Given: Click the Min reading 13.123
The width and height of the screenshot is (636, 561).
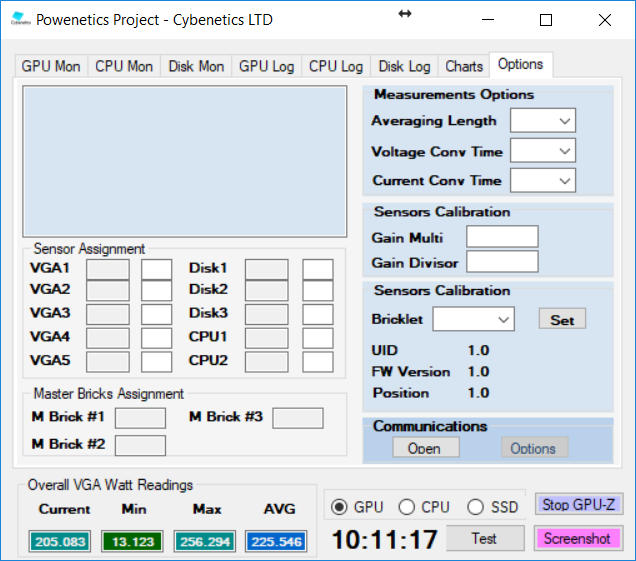Looking at the screenshot, I should click(132, 541).
